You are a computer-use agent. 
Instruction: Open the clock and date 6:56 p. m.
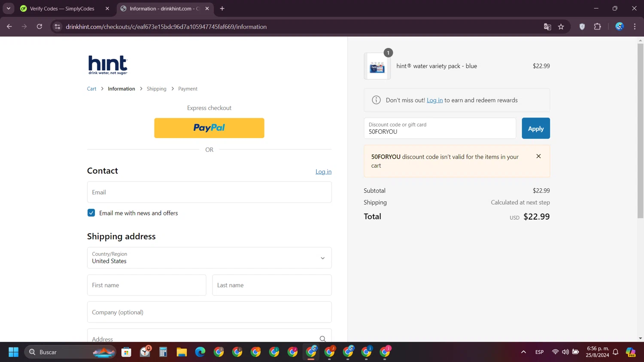click(597, 352)
